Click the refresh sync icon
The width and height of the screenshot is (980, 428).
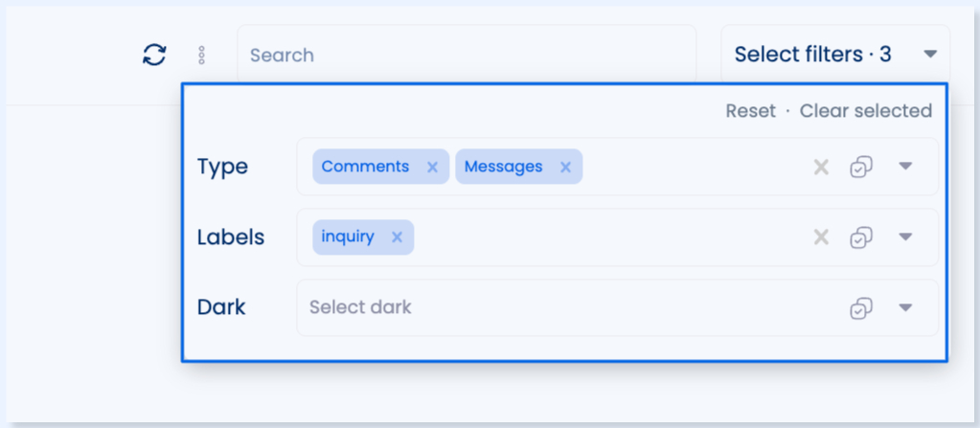tap(154, 55)
